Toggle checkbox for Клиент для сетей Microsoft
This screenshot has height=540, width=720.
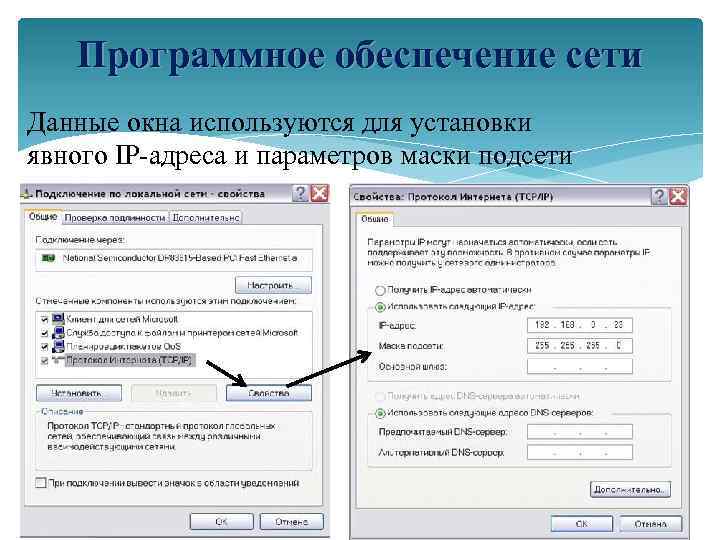click(45, 319)
